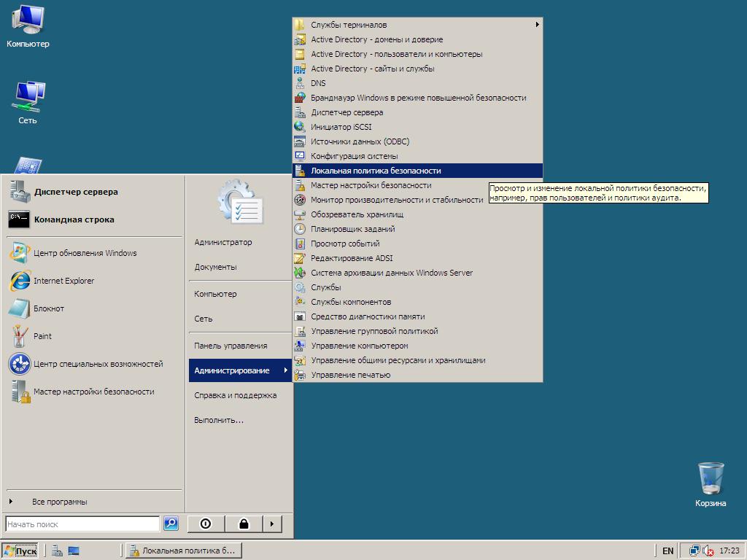Screen dimensions: 747x560
Task: Select Server Manager in the Administrative Tools list
Action: (x=347, y=112)
